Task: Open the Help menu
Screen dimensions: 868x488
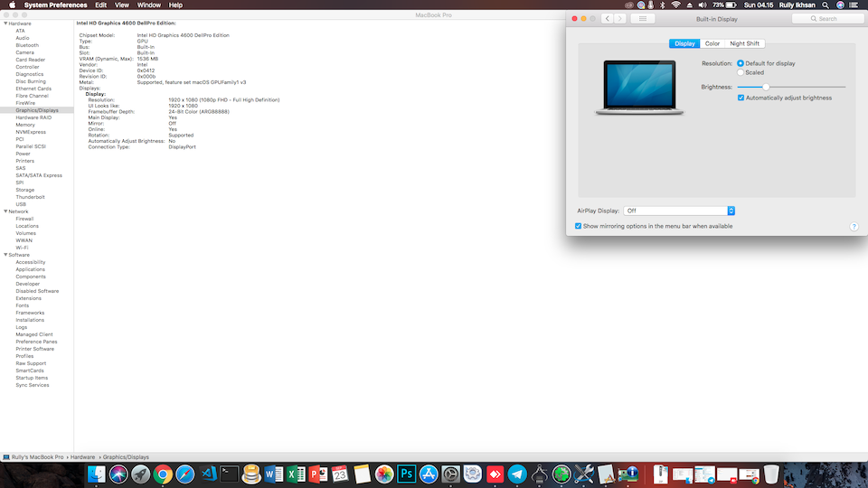Action: pos(175,5)
